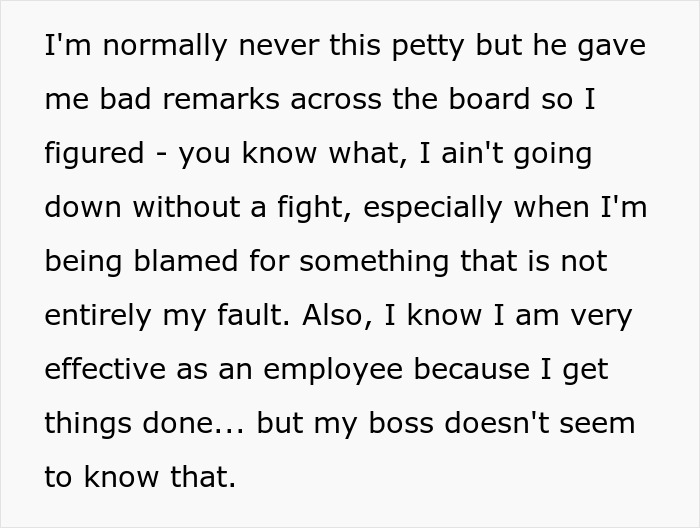
Task: Click the word "remarks" in the second line
Action: click(x=221, y=99)
